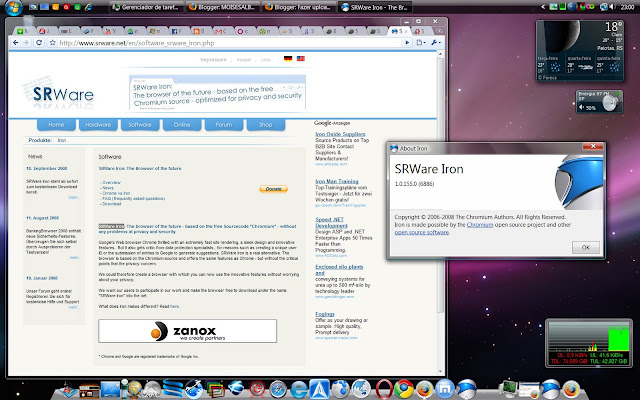Open the open source software link
The width and height of the screenshot is (640, 400).
point(422,232)
